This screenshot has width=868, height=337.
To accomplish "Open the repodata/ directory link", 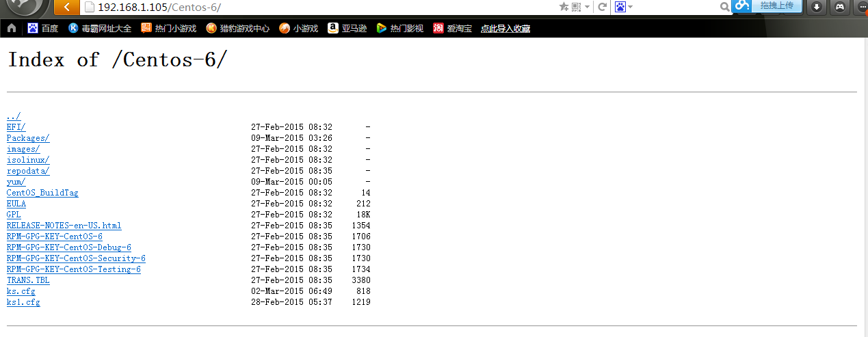I will pos(28,171).
